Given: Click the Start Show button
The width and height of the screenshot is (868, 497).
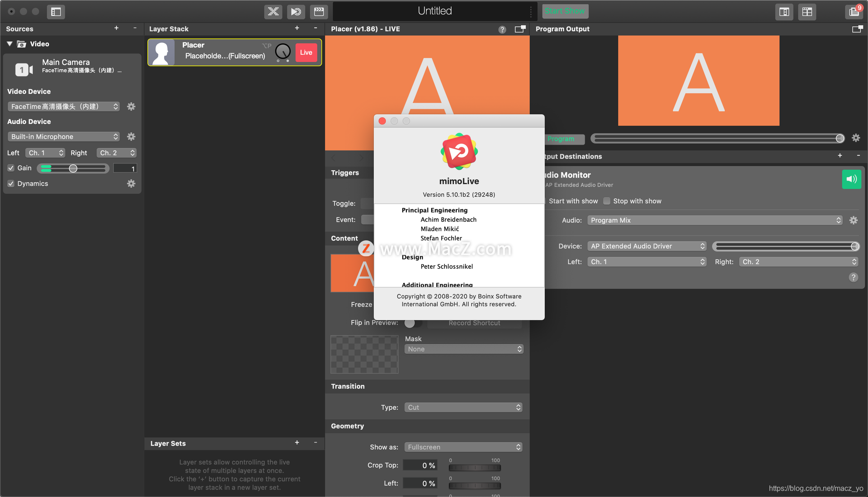Looking at the screenshot, I should click(565, 11).
